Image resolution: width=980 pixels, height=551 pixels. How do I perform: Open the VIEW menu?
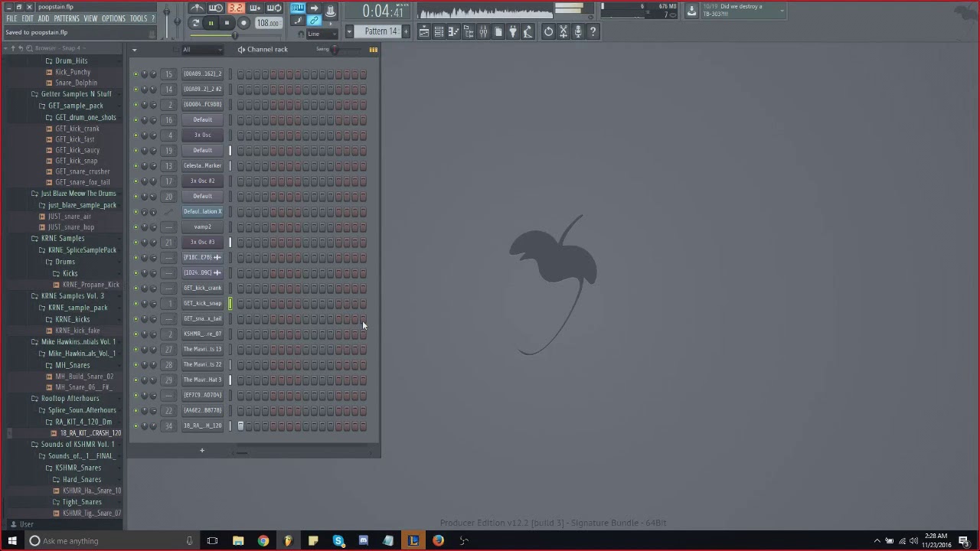point(90,18)
